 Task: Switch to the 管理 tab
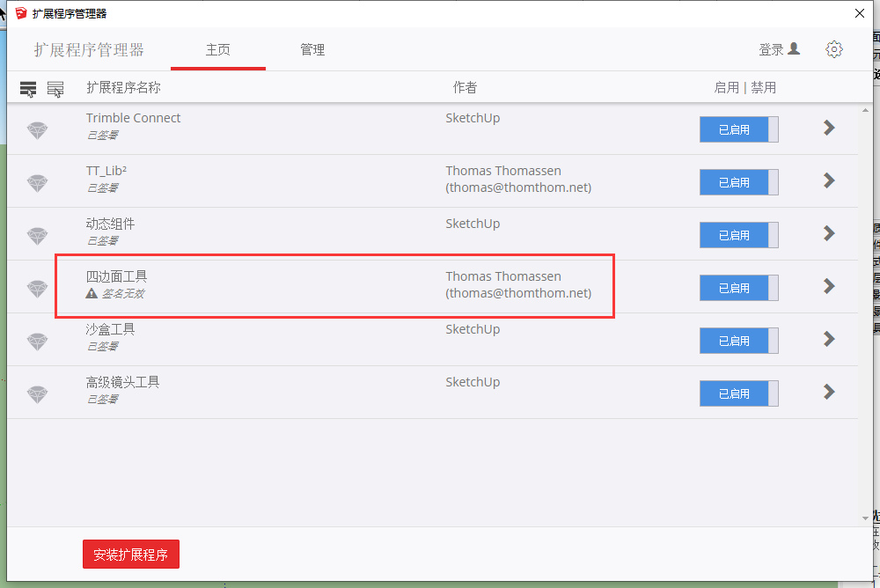[x=312, y=50]
